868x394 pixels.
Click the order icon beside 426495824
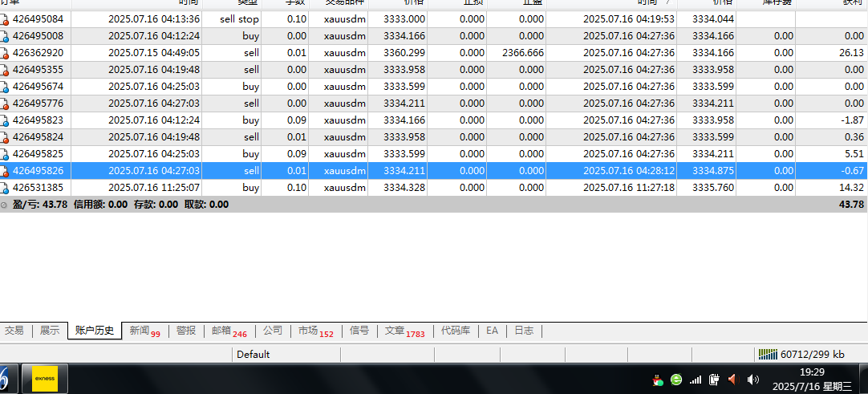point(5,137)
